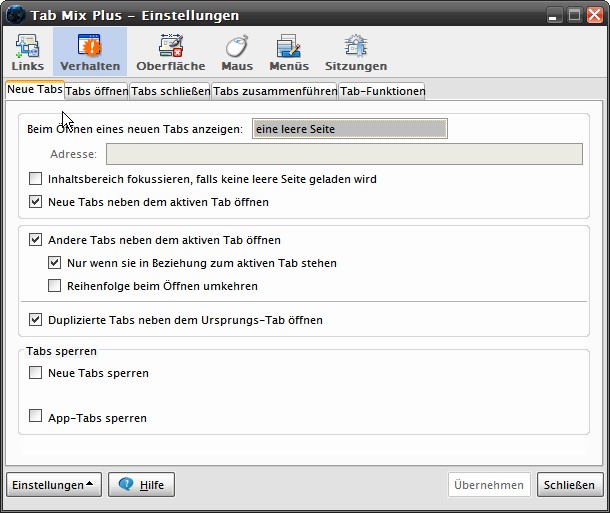Uncheck Duplizierte Tabs neben dem Ursprungs-Tab öffnen
Screen dimensions: 610x513
click(35, 320)
